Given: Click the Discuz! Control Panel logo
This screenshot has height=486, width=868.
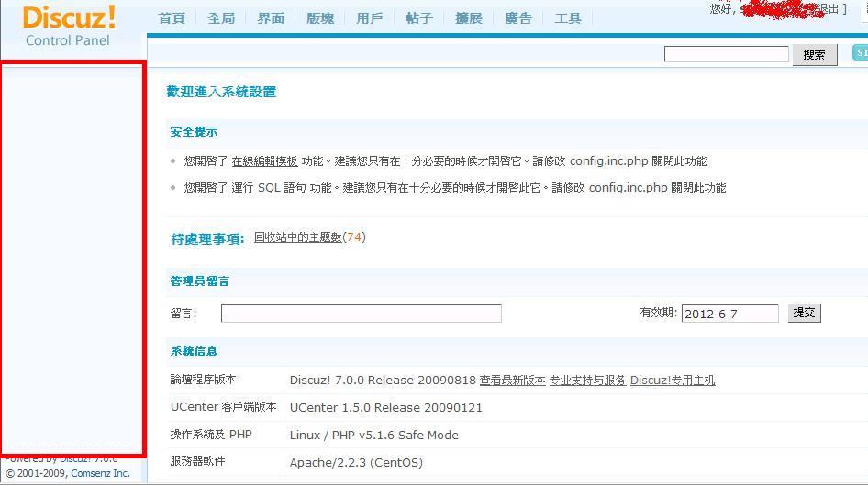Looking at the screenshot, I should pos(69,26).
